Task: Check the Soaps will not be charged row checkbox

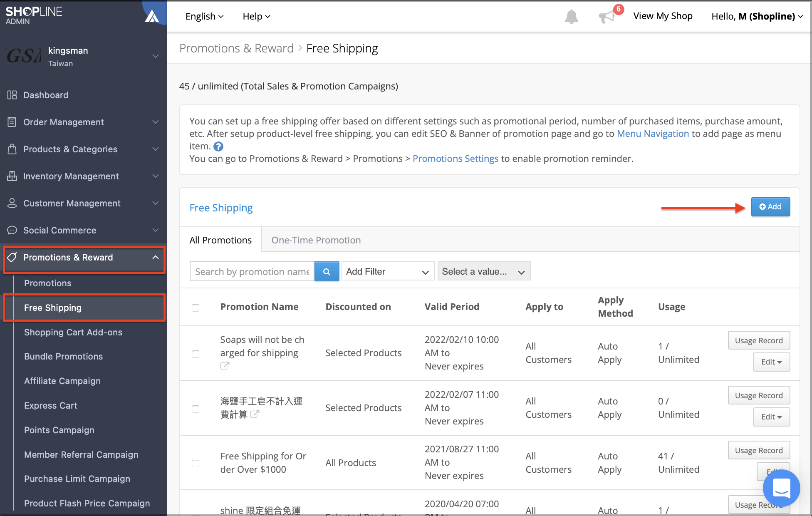Action: point(196,354)
